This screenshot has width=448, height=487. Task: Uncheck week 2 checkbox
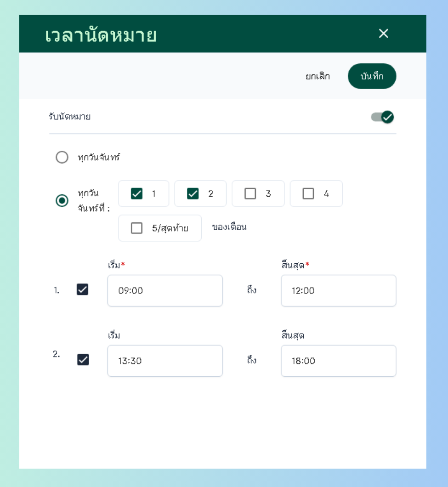[193, 193]
